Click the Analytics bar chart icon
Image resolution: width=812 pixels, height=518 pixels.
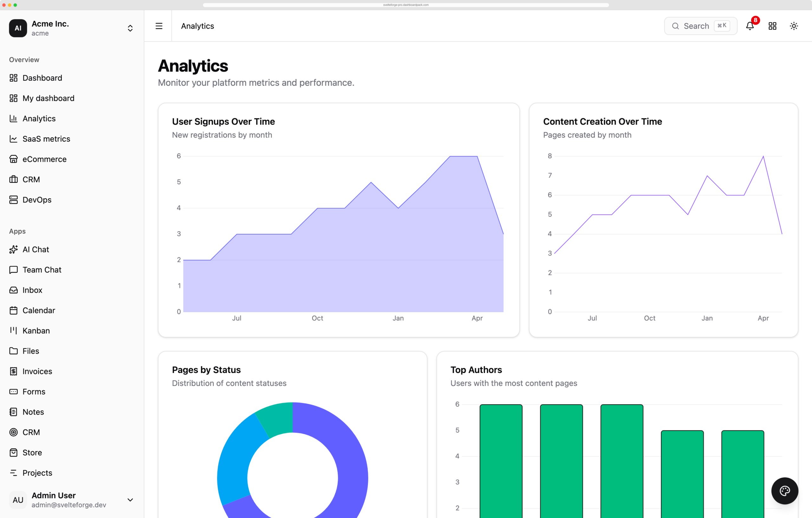pyautogui.click(x=14, y=118)
